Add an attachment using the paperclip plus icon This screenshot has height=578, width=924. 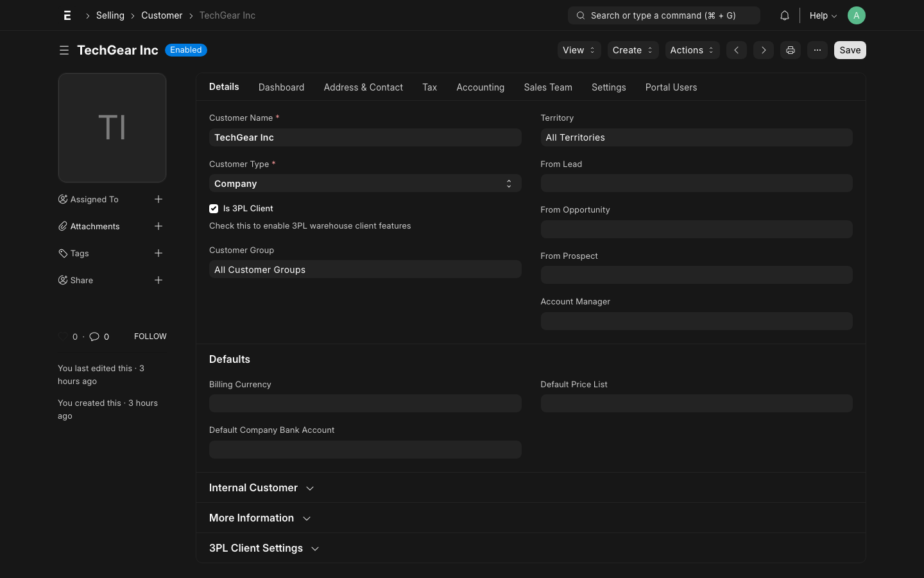(x=158, y=226)
